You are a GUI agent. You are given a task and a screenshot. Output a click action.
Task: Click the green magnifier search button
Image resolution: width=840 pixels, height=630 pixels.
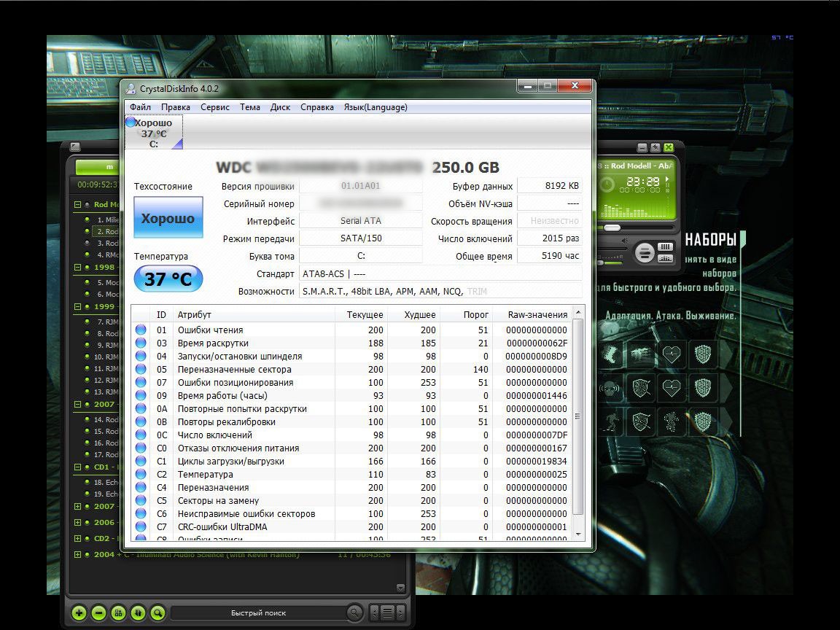pyautogui.click(x=157, y=612)
